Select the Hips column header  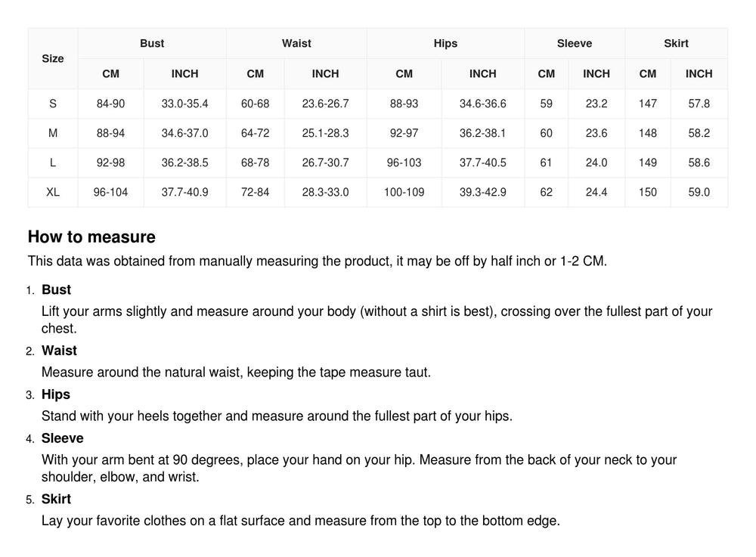(x=445, y=44)
